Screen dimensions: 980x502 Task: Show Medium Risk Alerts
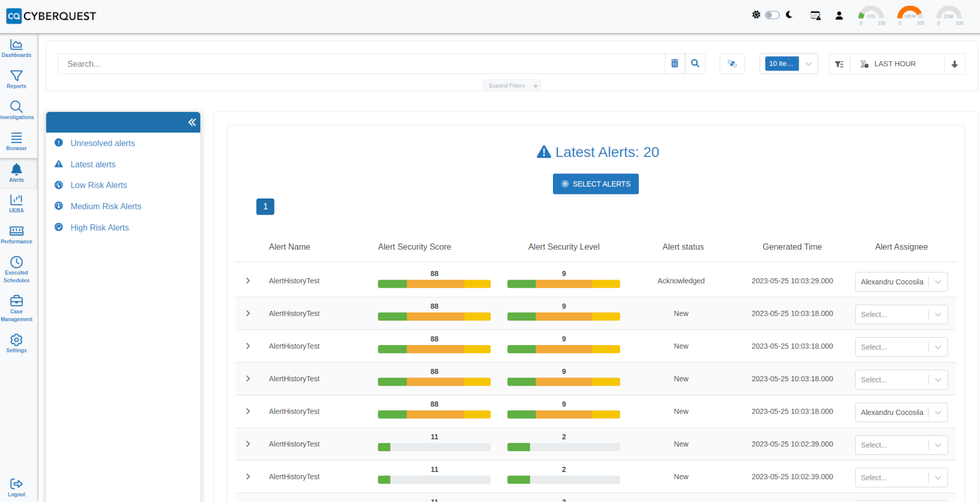[x=105, y=207]
